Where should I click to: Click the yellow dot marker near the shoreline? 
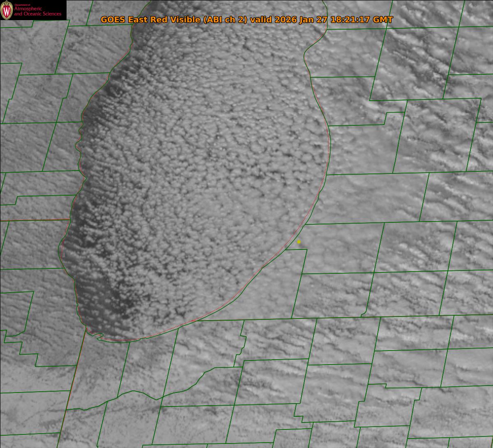(x=299, y=242)
